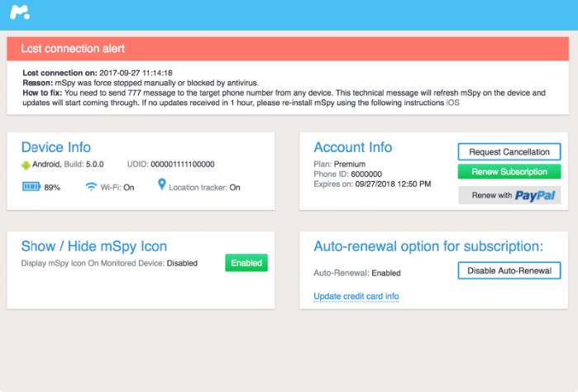Select the Show / Hide mSpy Icon heading
The width and height of the screenshot is (578, 392).
coord(94,246)
